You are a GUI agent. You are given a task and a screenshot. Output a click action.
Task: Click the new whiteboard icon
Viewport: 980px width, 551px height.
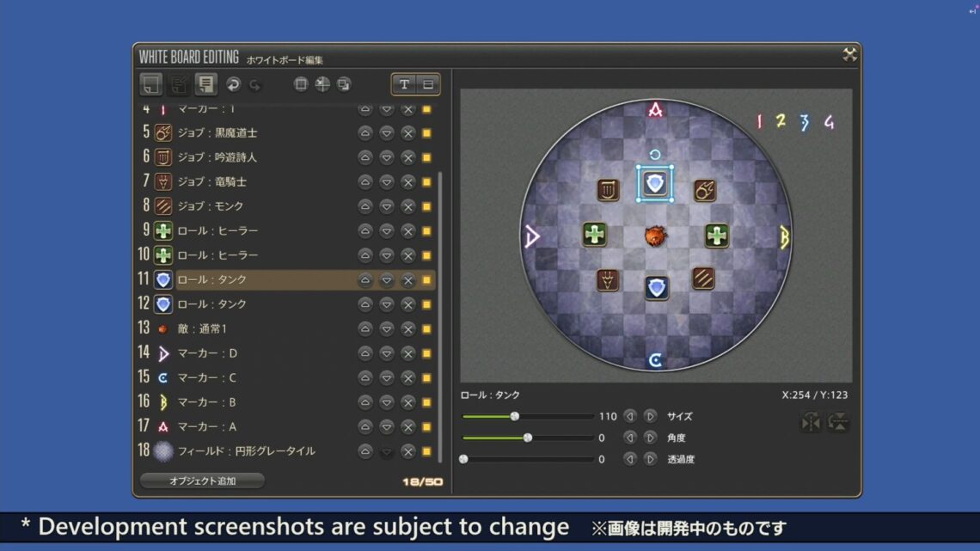click(x=151, y=84)
